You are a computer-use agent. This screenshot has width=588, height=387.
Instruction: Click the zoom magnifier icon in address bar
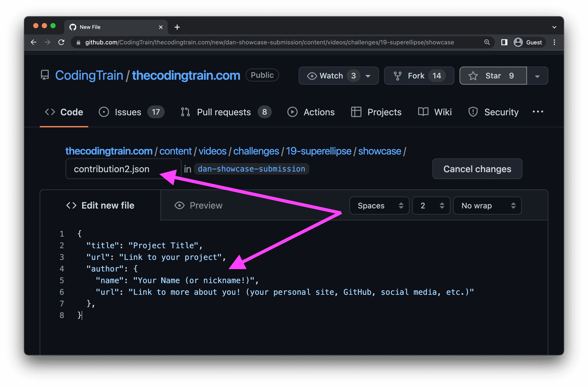click(487, 42)
